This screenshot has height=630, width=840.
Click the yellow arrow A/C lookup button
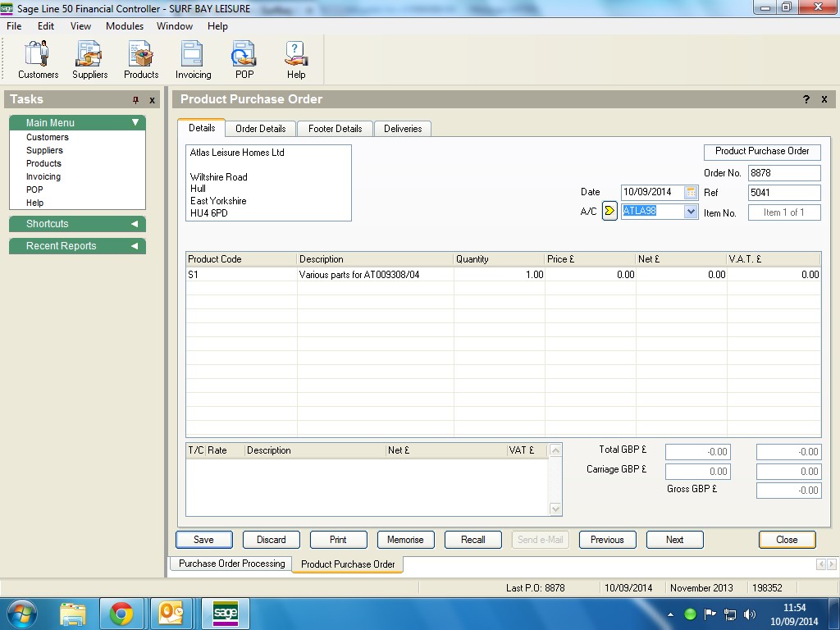609,212
